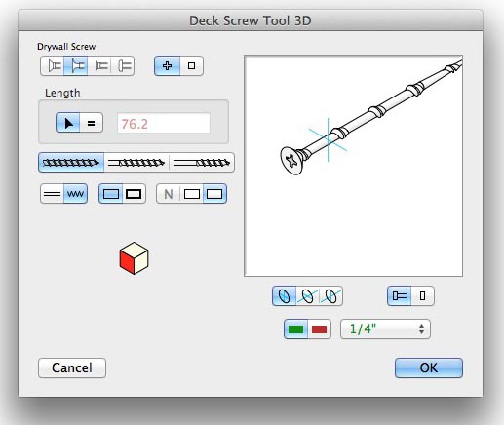Choose the fourth pan-head screw icon
The height and width of the screenshot is (425, 504).
pos(123,66)
